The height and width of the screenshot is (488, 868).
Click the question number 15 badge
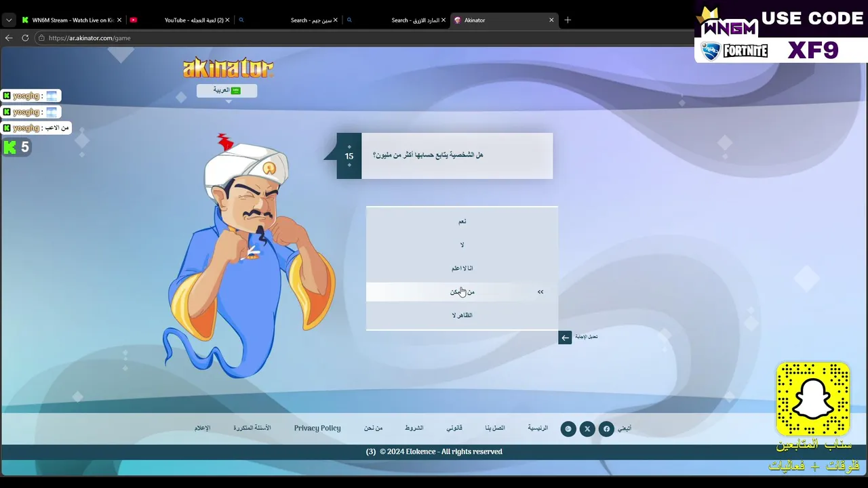tap(349, 156)
